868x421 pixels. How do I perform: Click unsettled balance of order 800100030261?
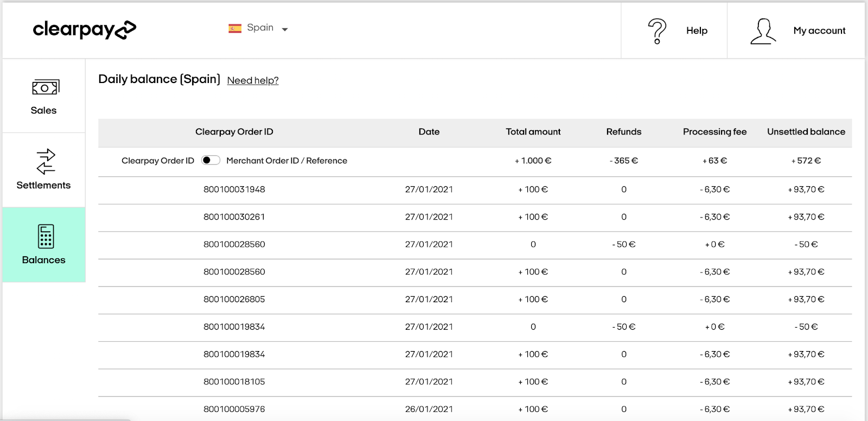(x=806, y=217)
